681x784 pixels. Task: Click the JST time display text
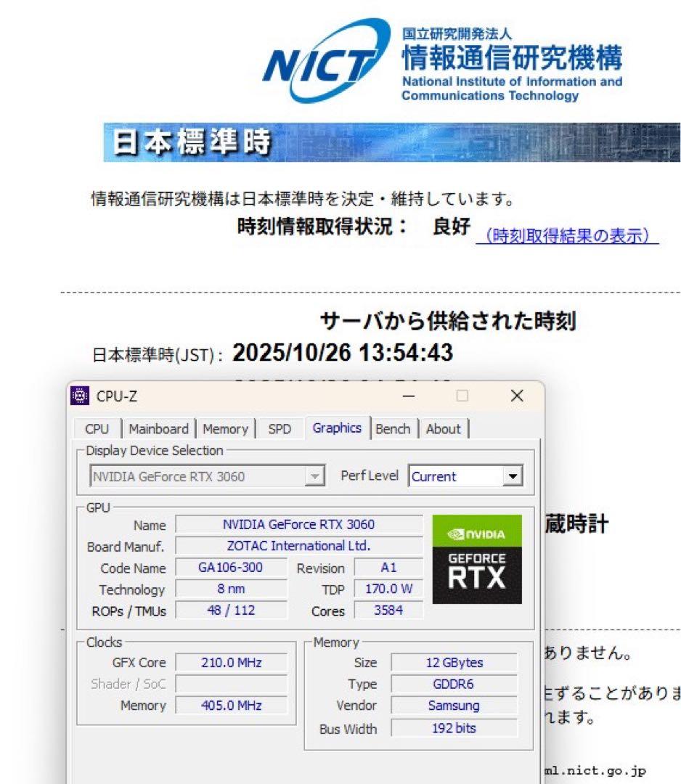pyautogui.click(x=346, y=351)
